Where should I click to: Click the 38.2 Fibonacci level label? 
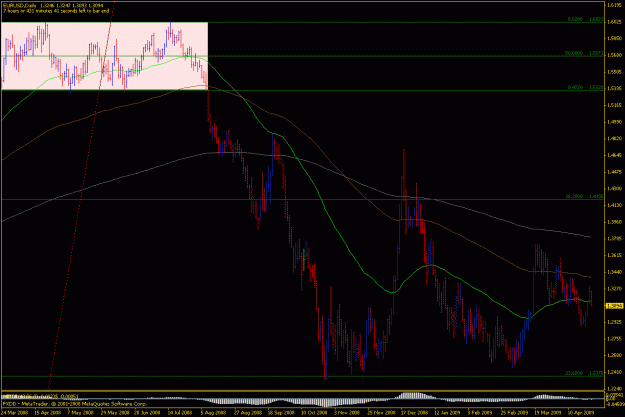click(x=584, y=197)
